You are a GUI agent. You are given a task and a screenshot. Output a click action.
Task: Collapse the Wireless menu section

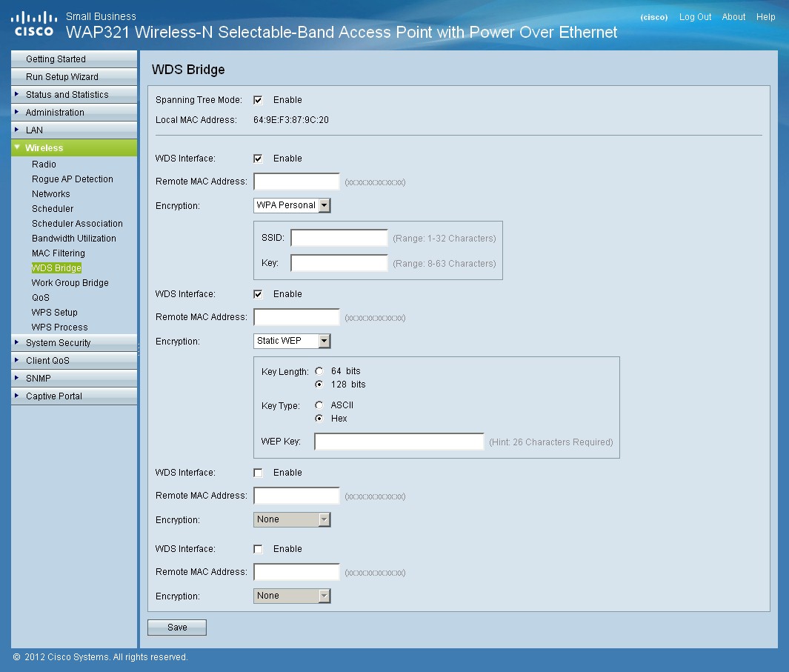[x=44, y=148]
